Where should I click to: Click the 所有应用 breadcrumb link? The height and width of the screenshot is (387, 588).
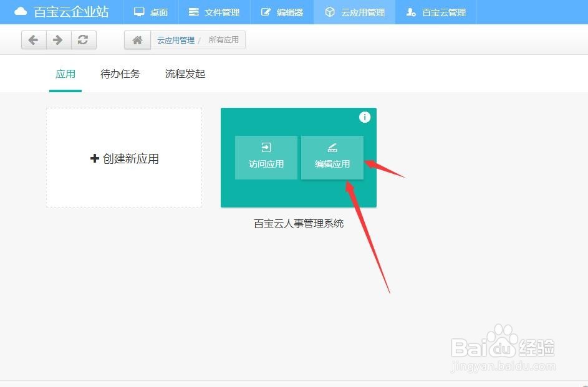coord(224,39)
